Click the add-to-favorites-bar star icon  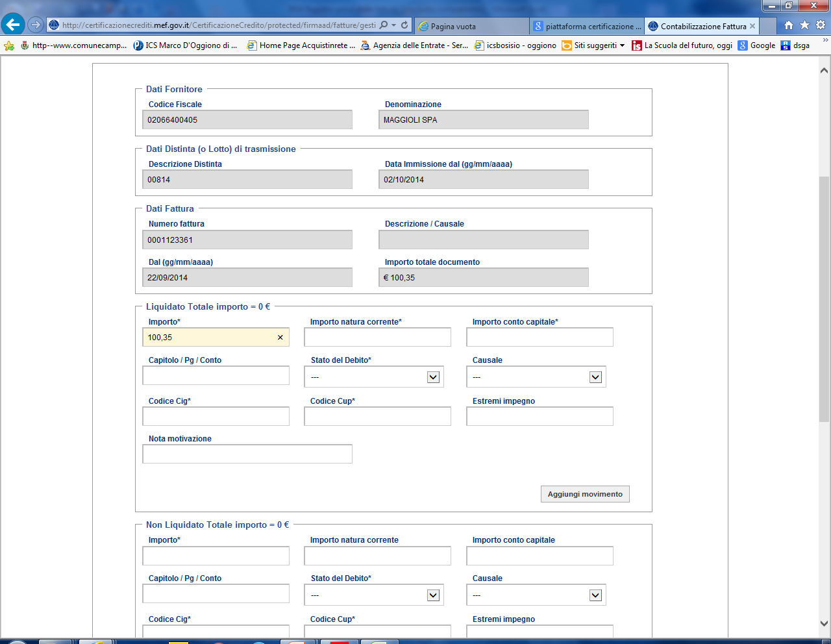coord(9,45)
